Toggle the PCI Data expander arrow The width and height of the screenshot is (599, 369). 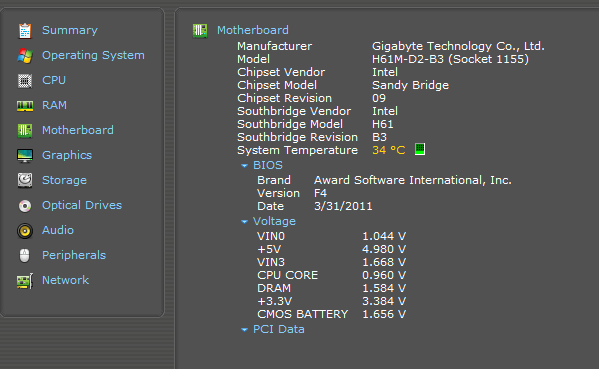point(244,330)
